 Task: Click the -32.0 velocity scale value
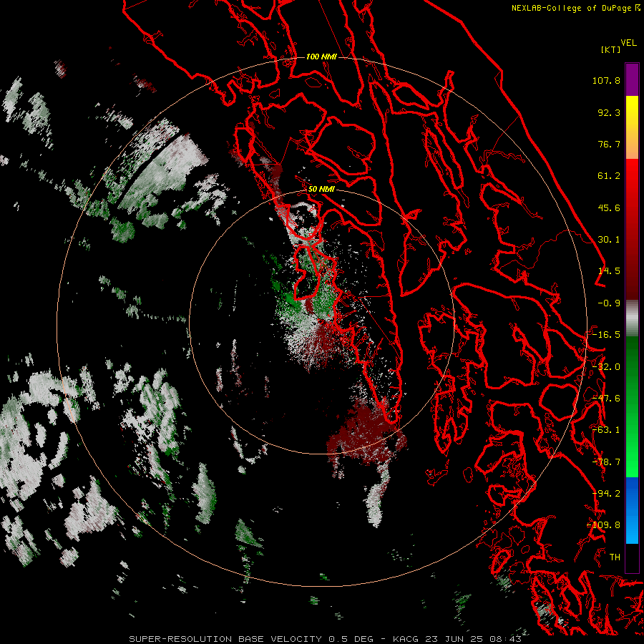pos(606,367)
